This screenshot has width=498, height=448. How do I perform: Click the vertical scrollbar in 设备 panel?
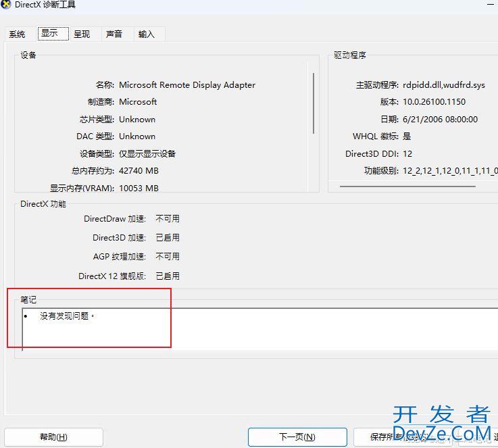[x=314, y=103]
